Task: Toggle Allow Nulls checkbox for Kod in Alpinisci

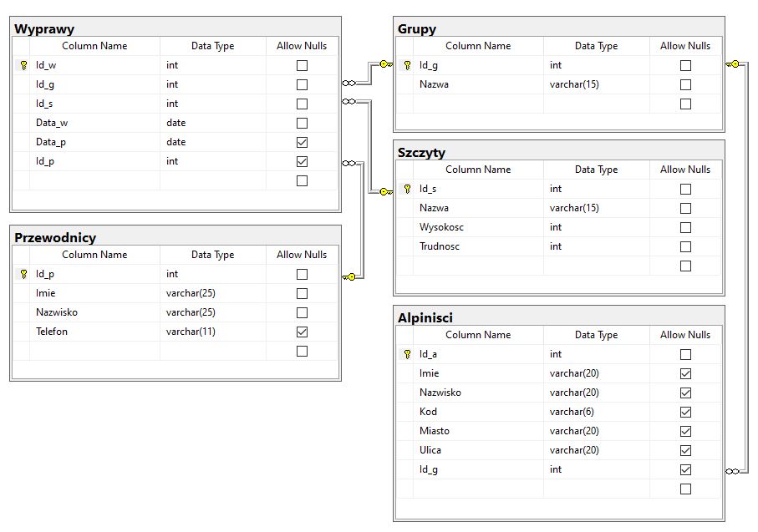Action: coord(685,412)
